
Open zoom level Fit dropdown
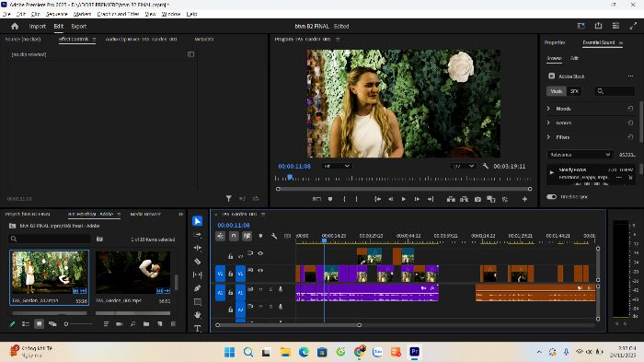coord(337,166)
